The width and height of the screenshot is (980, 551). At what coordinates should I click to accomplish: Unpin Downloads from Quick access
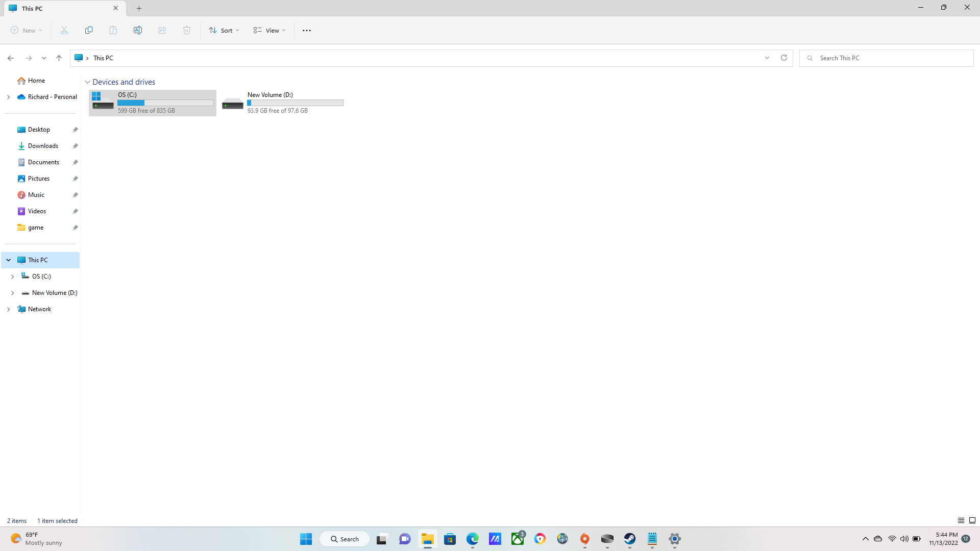coord(75,146)
